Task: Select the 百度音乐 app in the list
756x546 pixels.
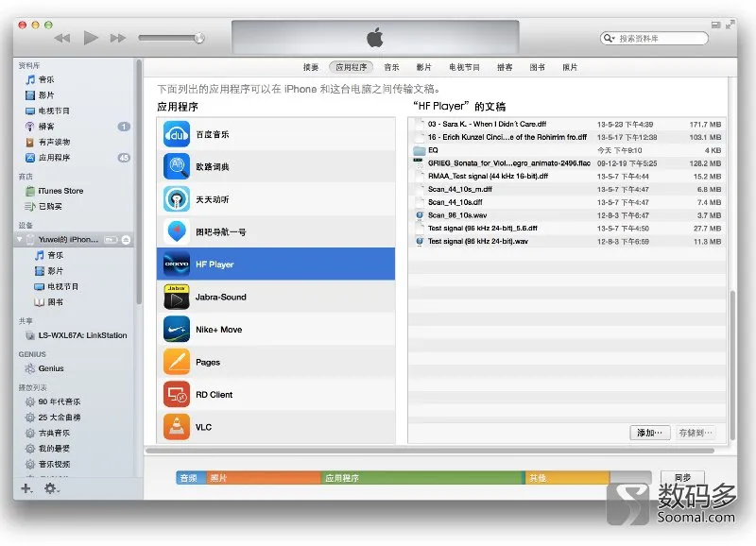Action: coord(276,134)
